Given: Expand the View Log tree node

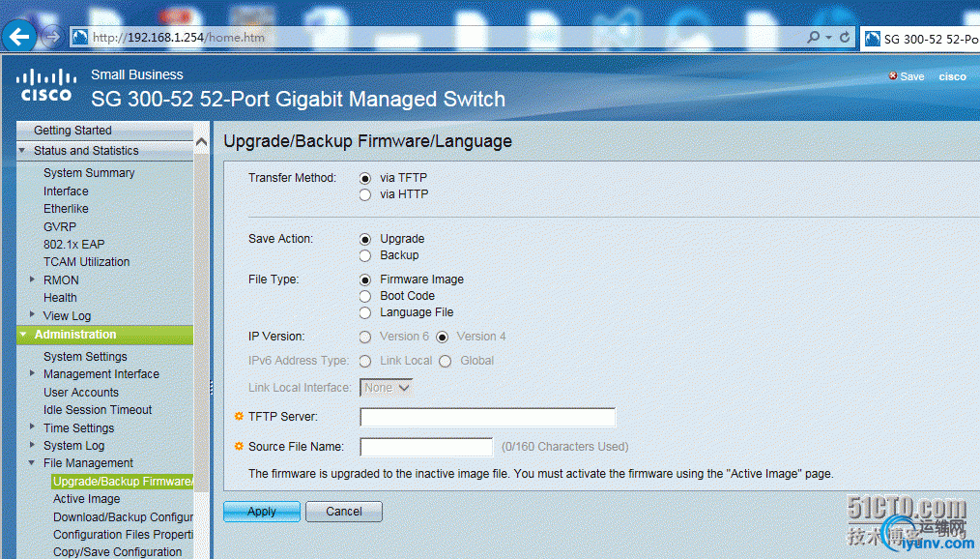Looking at the screenshot, I should click(x=32, y=314).
